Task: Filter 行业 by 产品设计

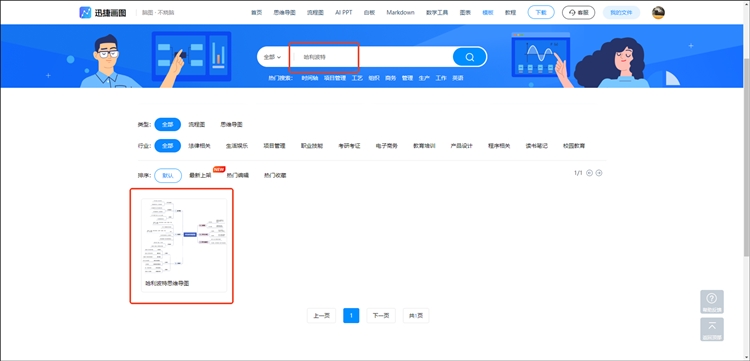Action: tap(462, 146)
